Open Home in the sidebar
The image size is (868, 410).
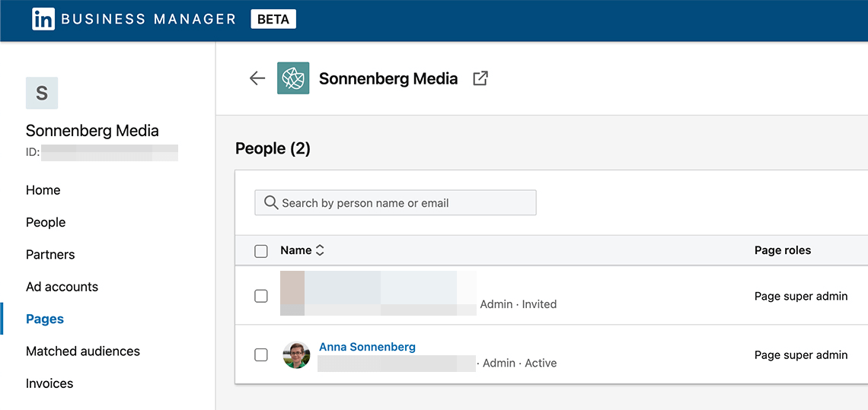tap(43, 190)
